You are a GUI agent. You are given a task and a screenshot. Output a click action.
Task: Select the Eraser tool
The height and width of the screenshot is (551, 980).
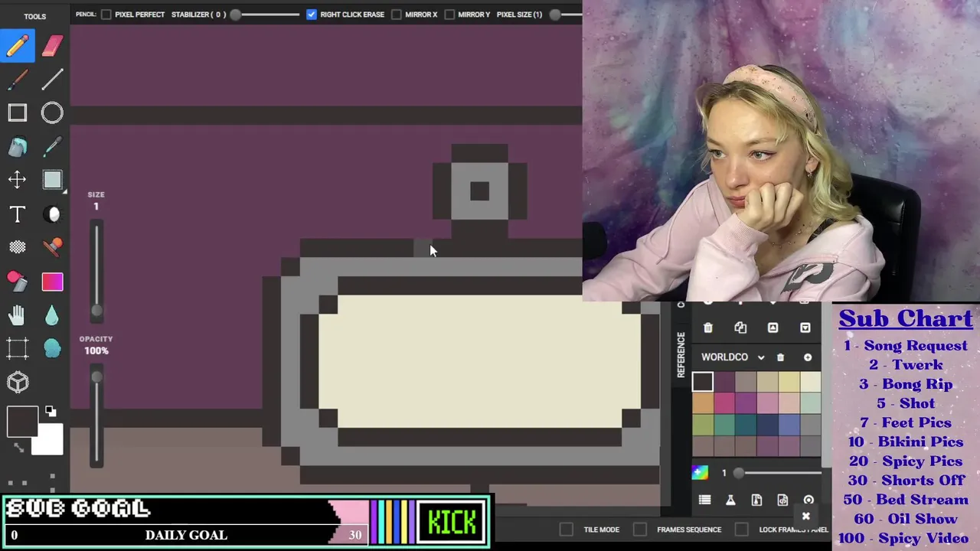tap(52, 45)
